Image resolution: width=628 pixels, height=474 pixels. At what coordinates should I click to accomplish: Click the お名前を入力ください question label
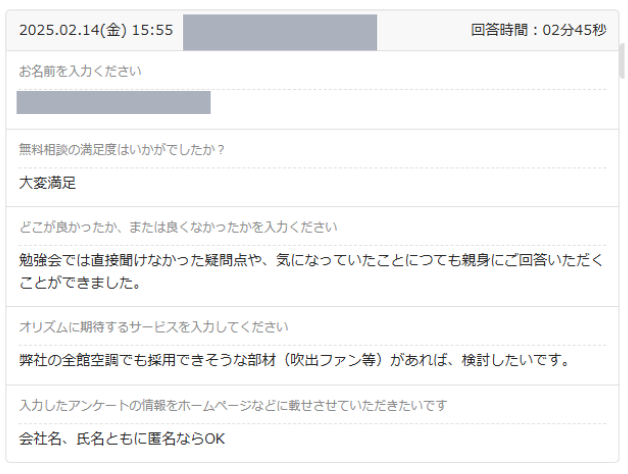[80, 71]
